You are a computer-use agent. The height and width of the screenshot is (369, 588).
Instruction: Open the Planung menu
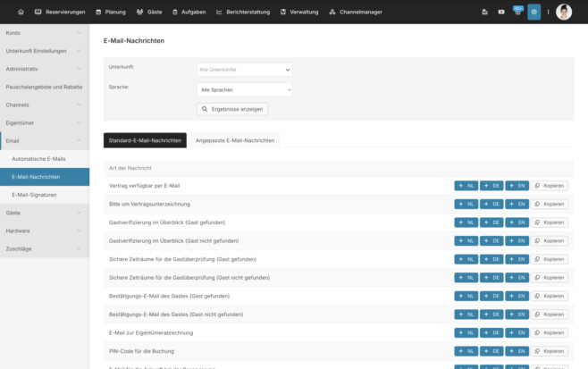[x=111, y=12]
